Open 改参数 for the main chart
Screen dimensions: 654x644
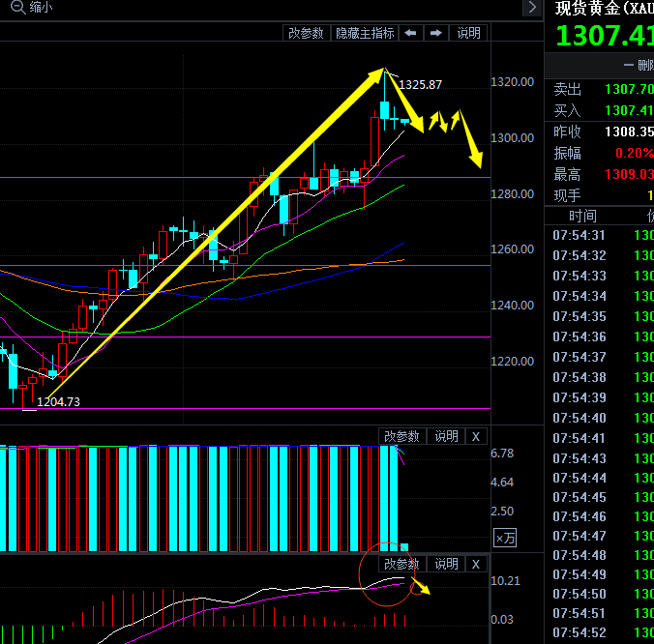306,33
